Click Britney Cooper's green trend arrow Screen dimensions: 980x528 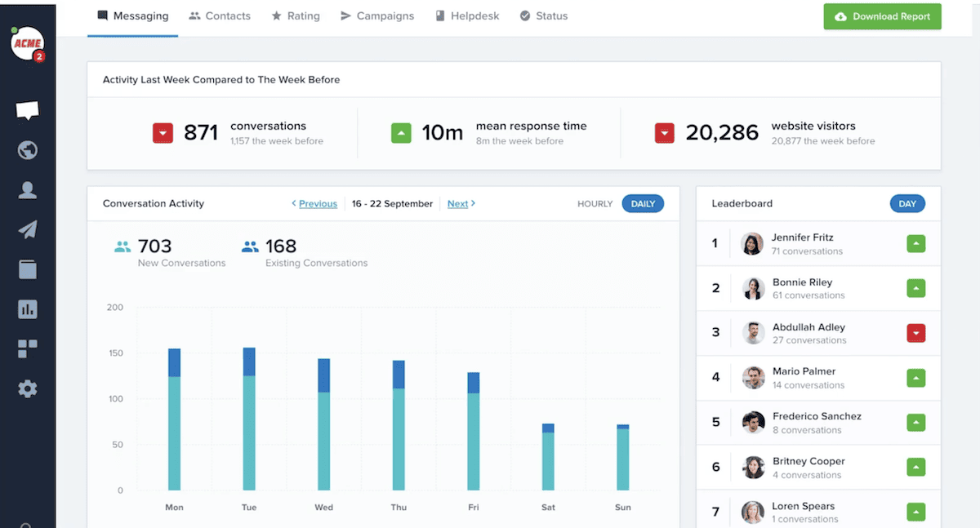coord(915,468)
